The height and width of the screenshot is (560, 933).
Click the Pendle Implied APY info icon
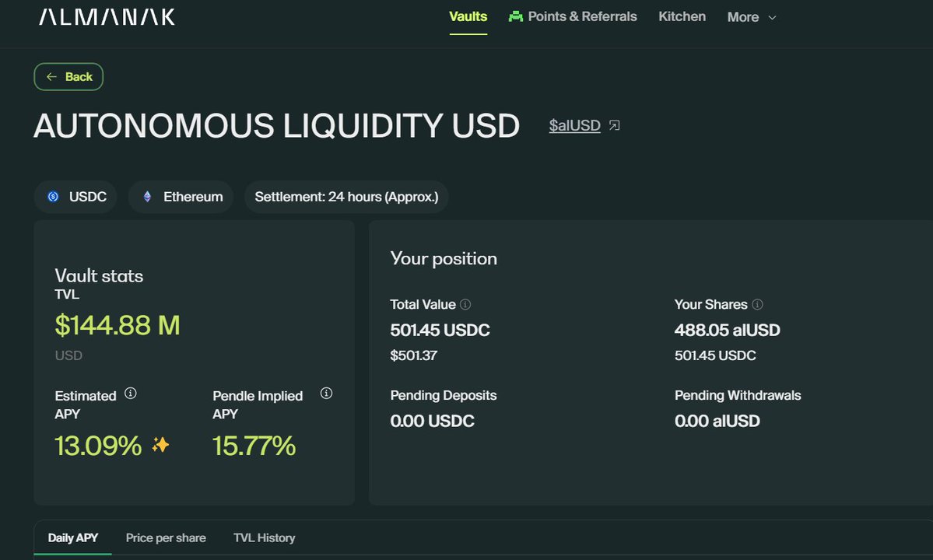pos(326,394)
